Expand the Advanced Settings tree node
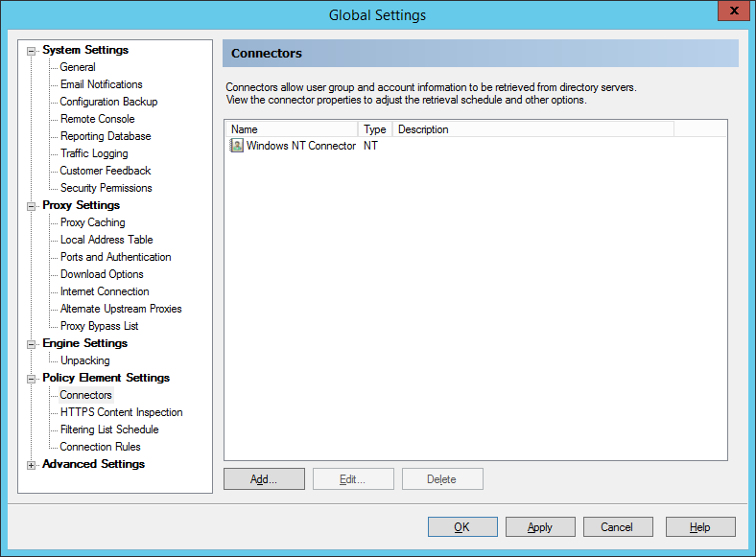The height and width of the screenshot is (557, 756). [x=32, y=466]
